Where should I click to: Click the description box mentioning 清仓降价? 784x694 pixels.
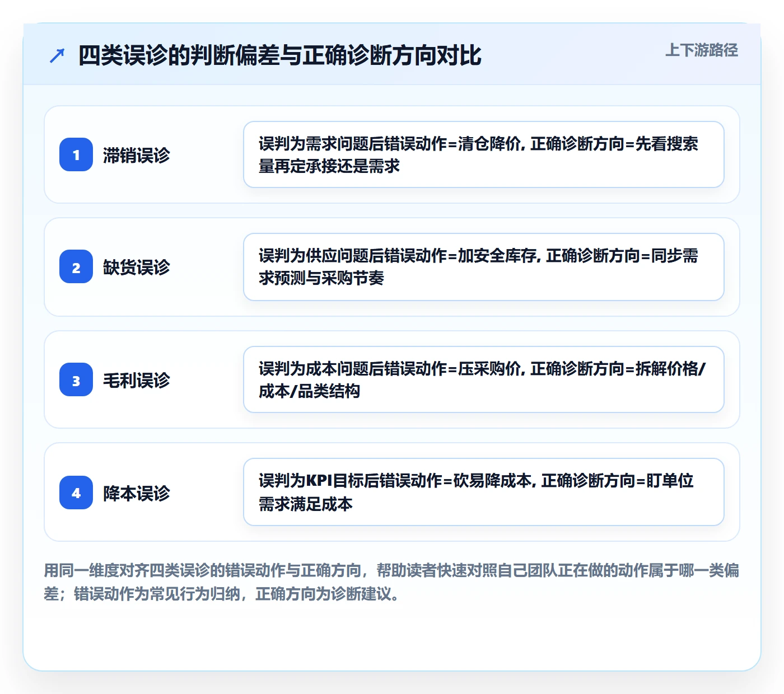[x=484, y=154]
